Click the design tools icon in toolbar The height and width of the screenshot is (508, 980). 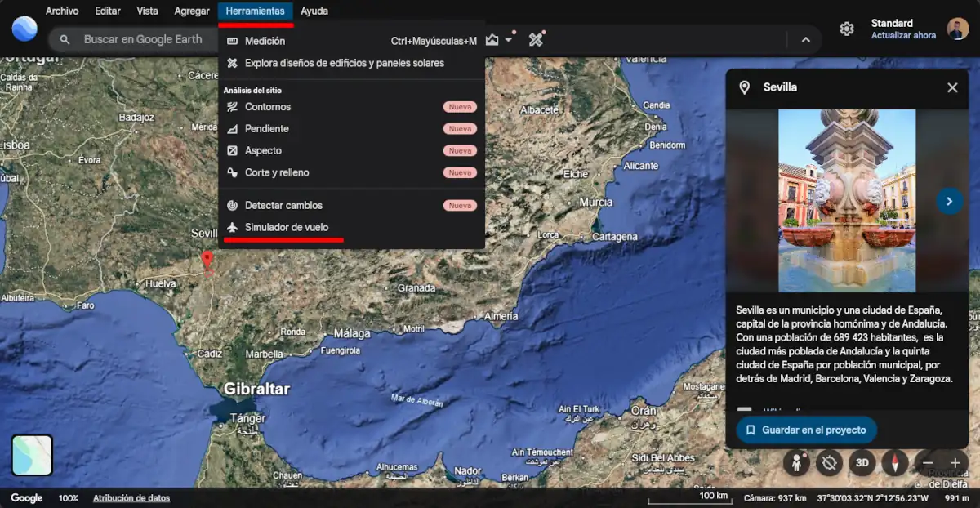(x=536, y=39)
